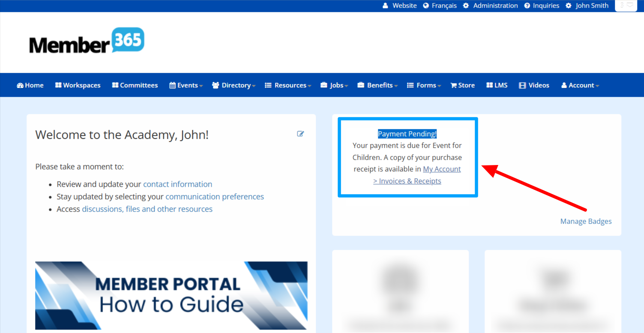Open the Member365 logo home link
The width and height of the screenshot is (644, 333).
click(87, 41)
